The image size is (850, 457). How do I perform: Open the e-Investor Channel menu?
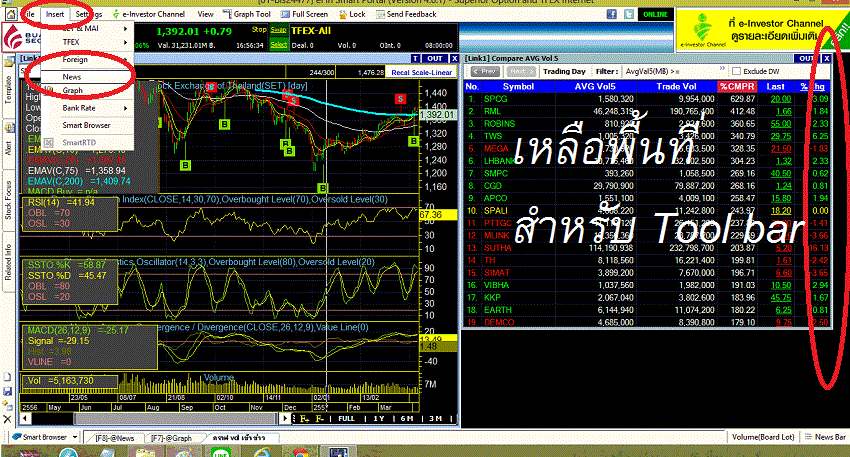tap(149, 14)
